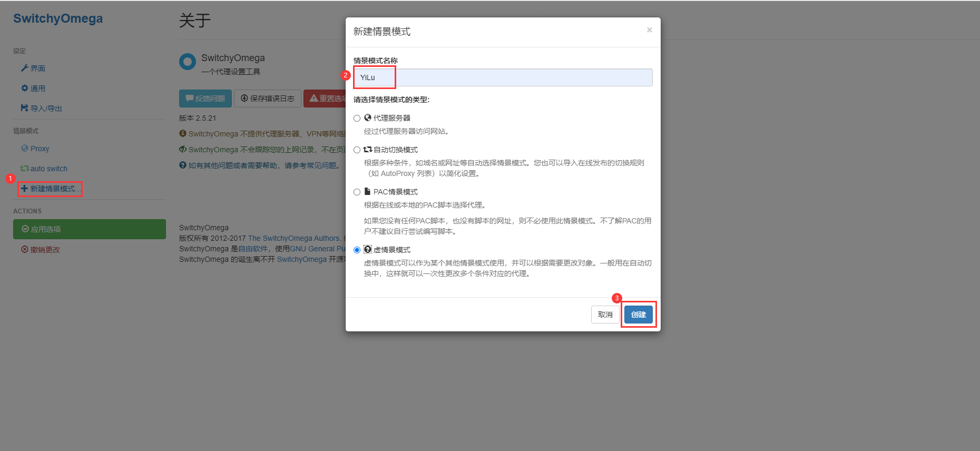Click the file icon beside PAC情景模式
This screenshot has height=451, width=980.
tap(367, 191)
